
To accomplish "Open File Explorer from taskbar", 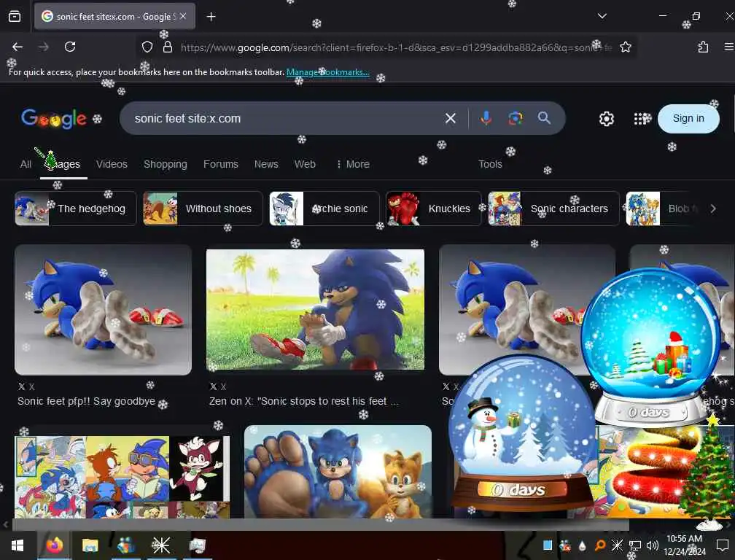I will pos(90,545).
